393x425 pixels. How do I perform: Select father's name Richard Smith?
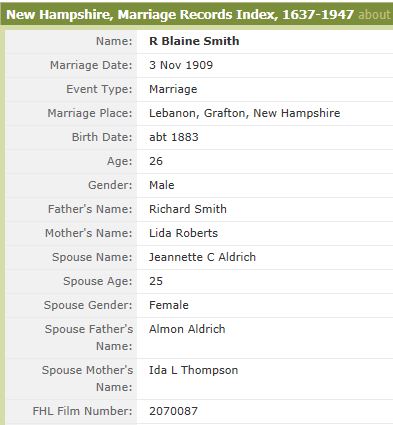188,209
